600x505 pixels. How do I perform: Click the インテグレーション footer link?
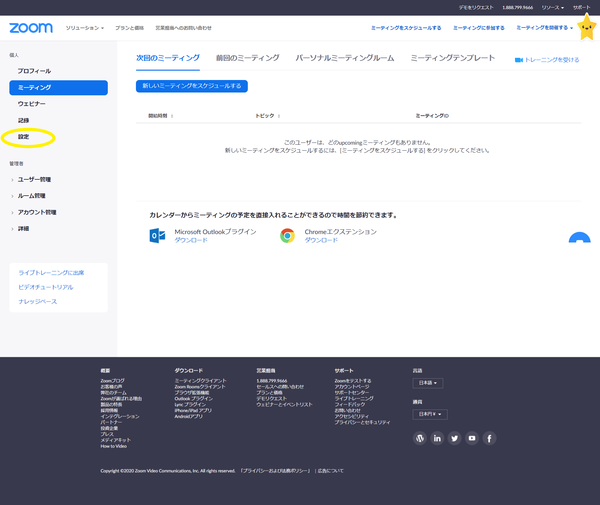click(x=120, y=416)
